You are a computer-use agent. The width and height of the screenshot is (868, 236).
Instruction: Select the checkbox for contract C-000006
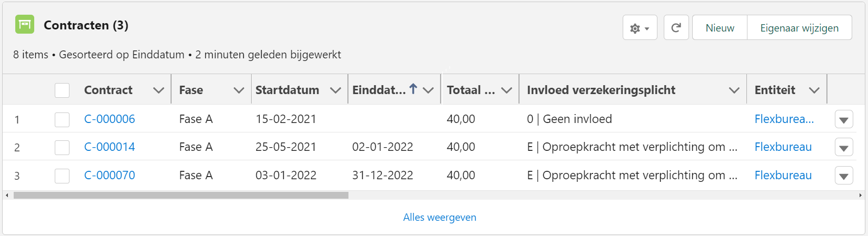point(62,120)
